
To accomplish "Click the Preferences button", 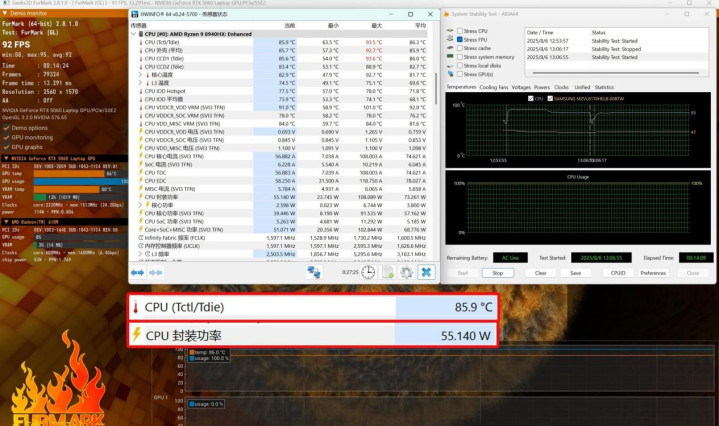I will (x=653, y=272).
